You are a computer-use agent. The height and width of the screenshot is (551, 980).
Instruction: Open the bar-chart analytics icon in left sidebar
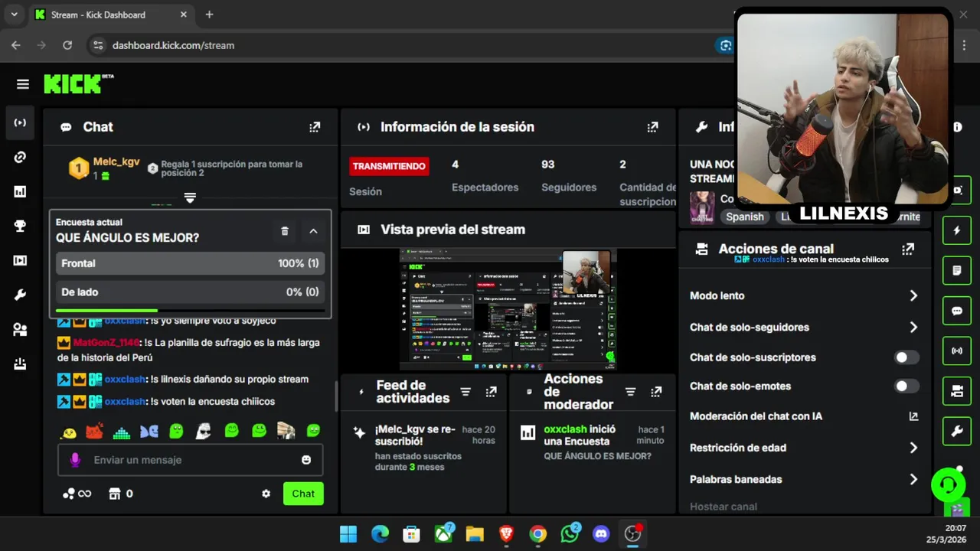point(20,191)
